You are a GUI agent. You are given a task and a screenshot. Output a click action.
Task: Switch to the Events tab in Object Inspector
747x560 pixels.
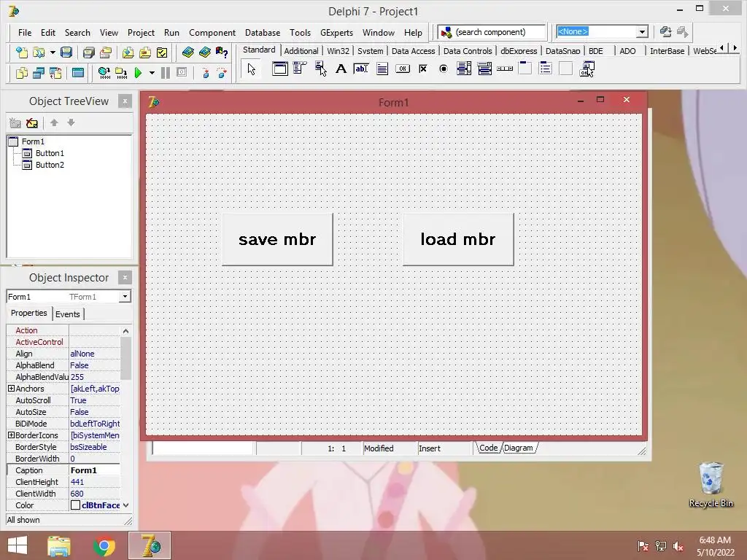tap(68, 314)
